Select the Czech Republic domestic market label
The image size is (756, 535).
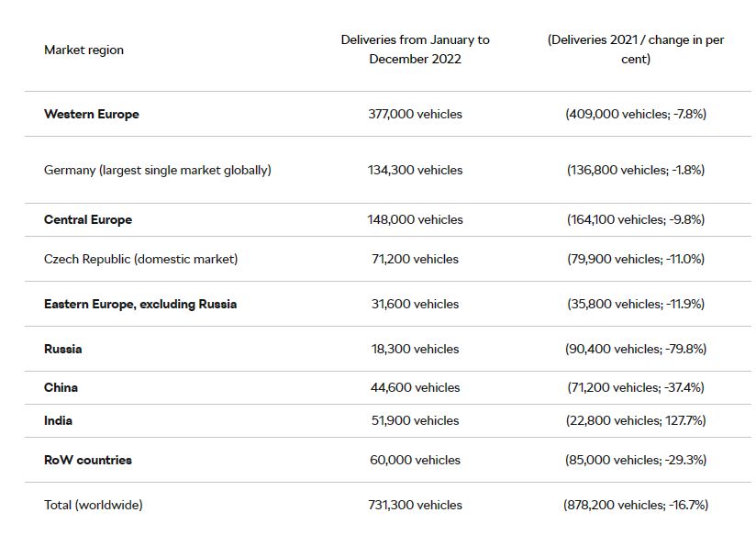(x=140, y=259)
